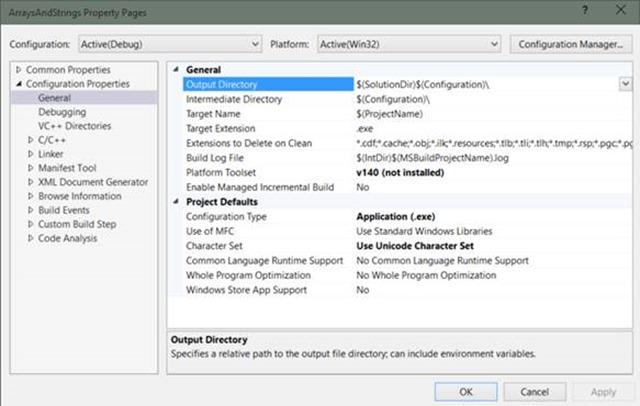Expand the Build Events node
This screenshot has height=406, width=640.
30,210
